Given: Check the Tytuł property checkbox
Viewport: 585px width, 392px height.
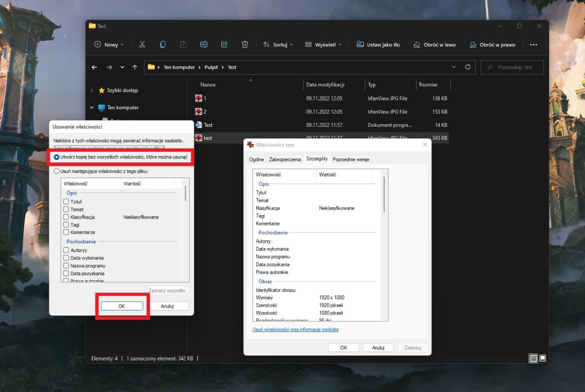Looking at the screenshot, I should click(66, 202).
